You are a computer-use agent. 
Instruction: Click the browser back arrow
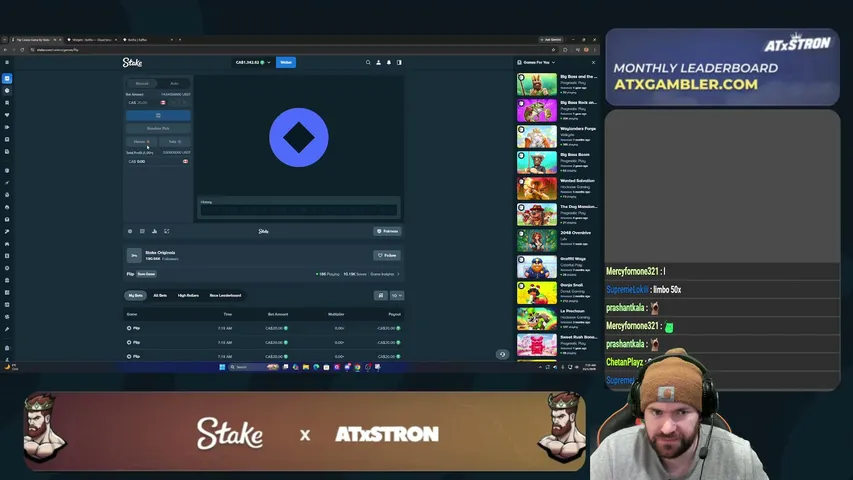5,50
